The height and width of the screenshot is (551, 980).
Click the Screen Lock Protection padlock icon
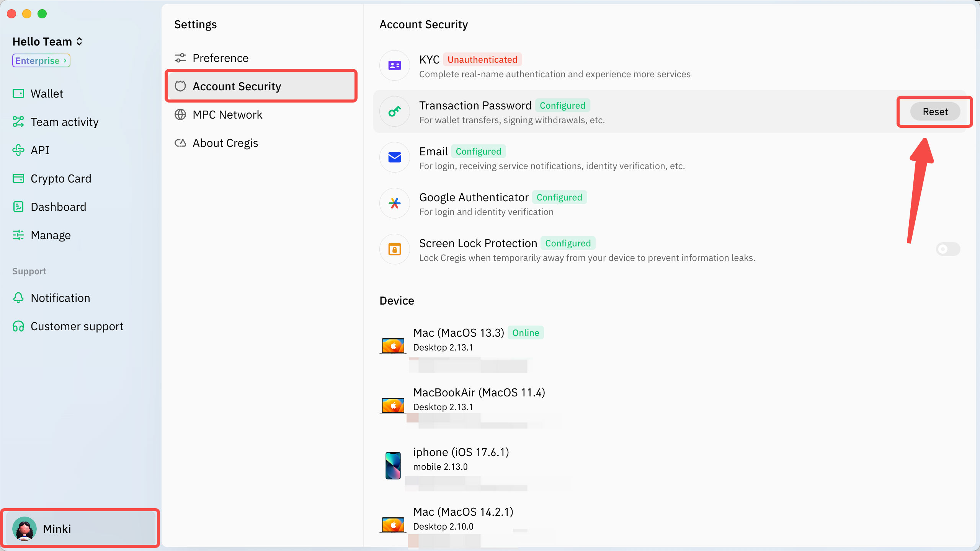click(x=394, y=249)
